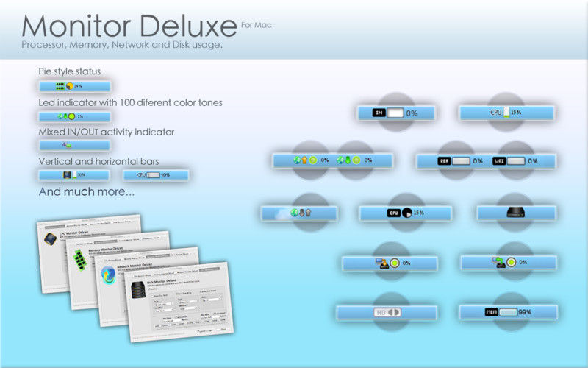Click the 'Pie style status' heading

point(69,71)
